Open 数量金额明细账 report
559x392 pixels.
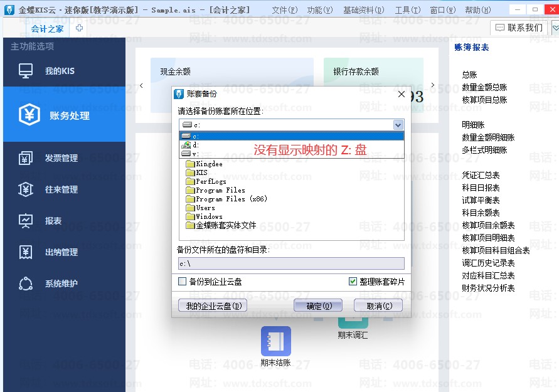(488, 137)
